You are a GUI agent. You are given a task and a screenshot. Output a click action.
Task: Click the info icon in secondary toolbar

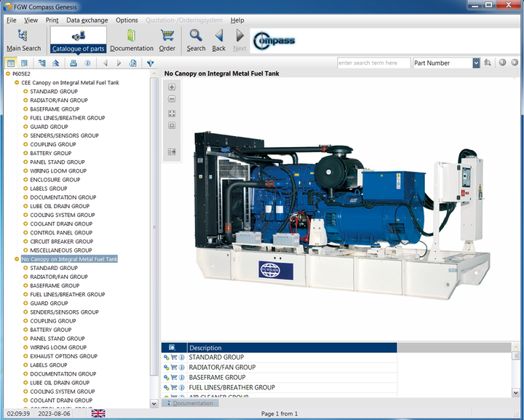pos(87,63)
